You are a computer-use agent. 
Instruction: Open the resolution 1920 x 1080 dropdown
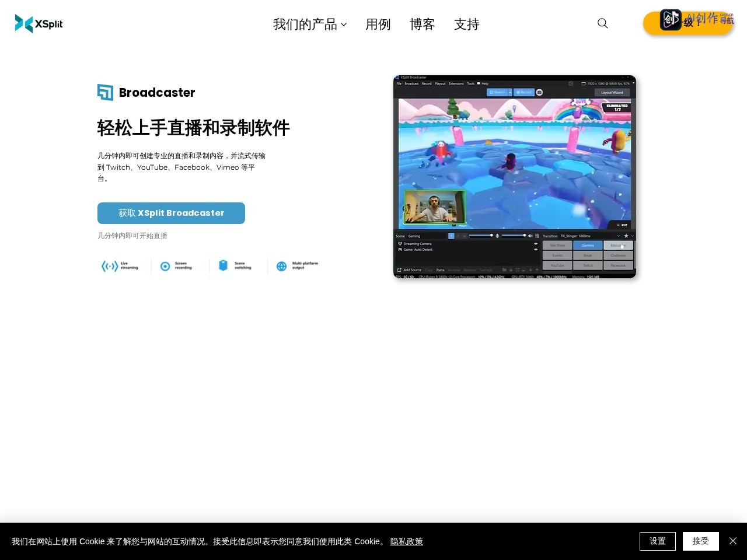pos(634,83)
